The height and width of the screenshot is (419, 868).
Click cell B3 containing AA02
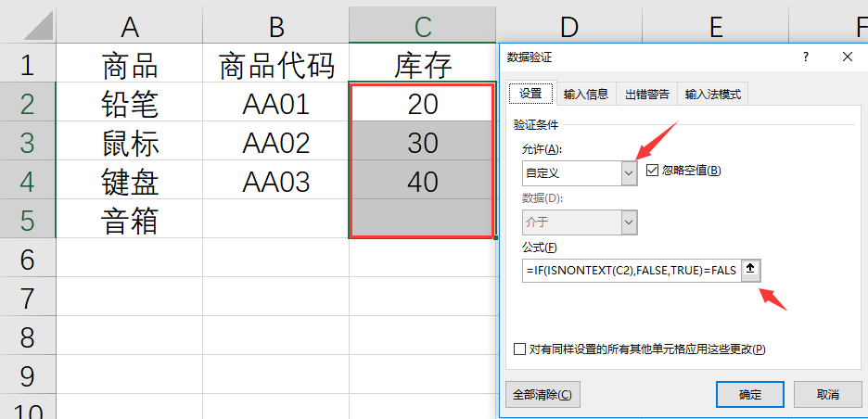point(275,141)
